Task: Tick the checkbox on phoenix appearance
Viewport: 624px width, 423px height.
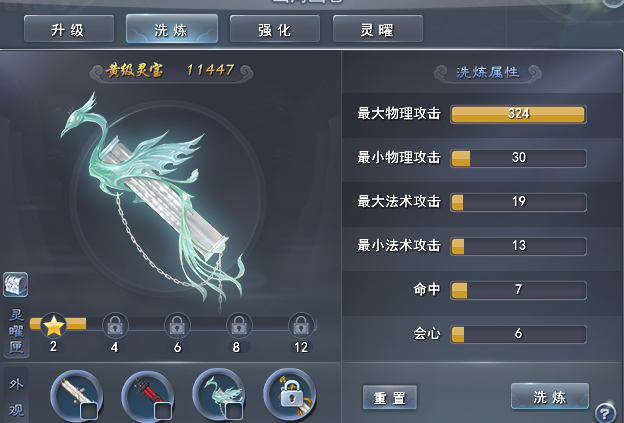Action: 234,411
